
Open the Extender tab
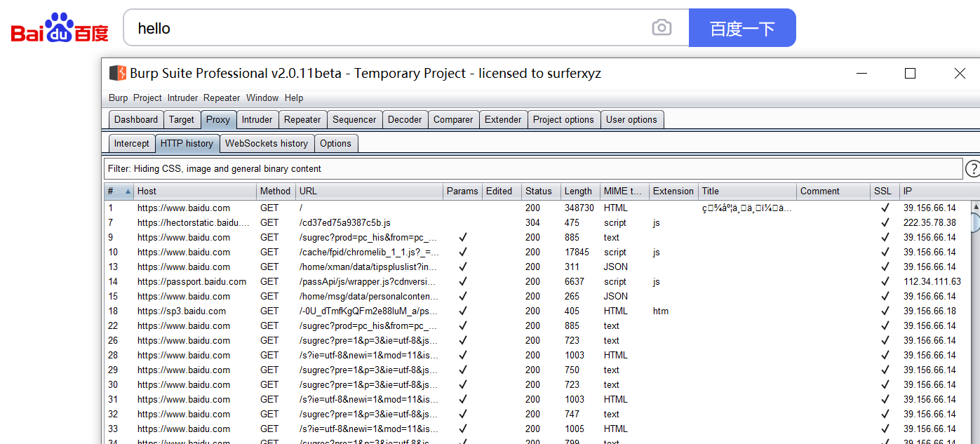[x=503, y=120]
